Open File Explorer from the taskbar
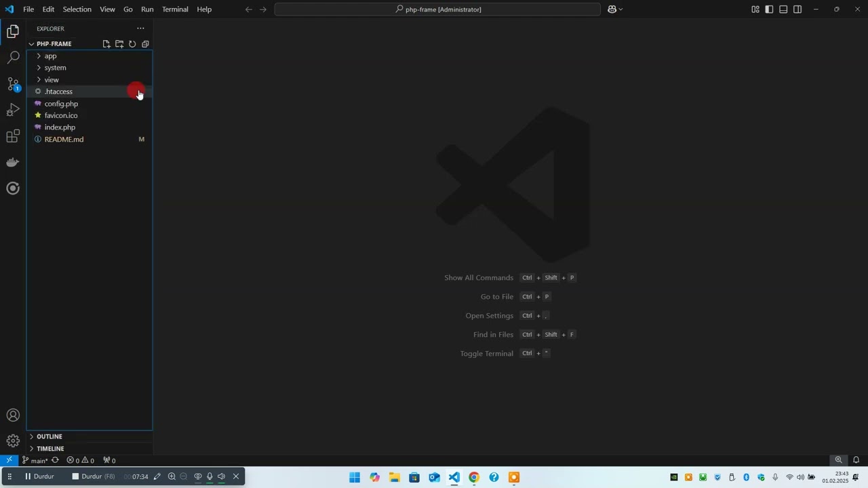Viewport: 868px width, 488px height. coord(395,477)
